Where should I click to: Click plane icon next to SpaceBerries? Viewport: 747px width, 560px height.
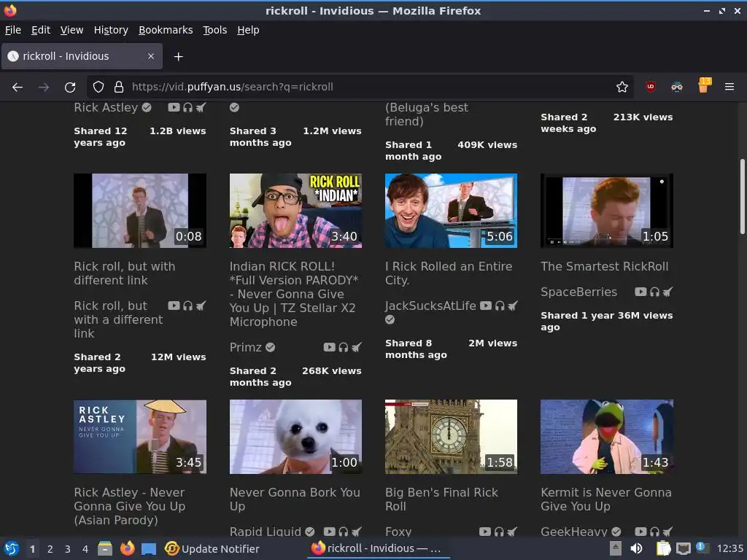pyautogui.click(x=668, y=292)
